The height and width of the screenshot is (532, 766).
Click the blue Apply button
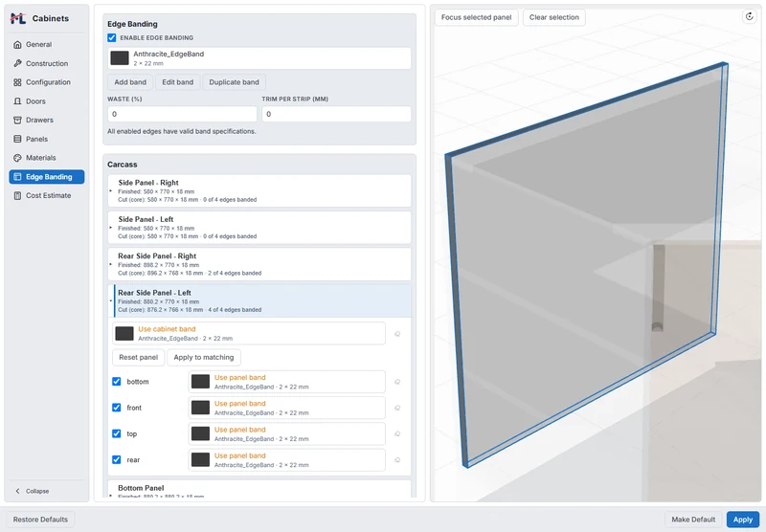coord(743,520)
